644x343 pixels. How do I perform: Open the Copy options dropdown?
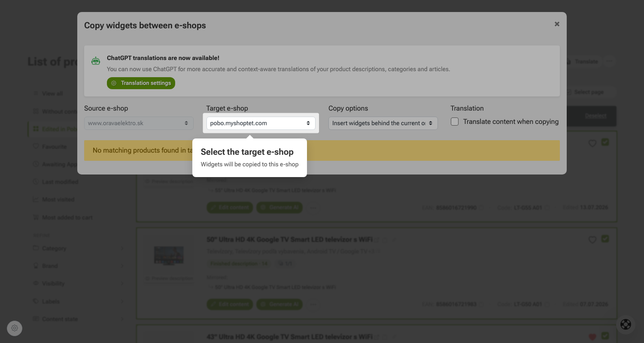[x=383, y=123]
